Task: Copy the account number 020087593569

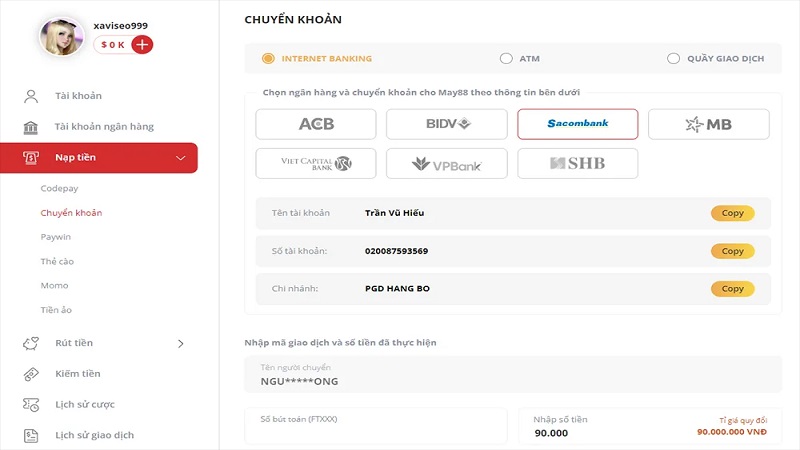Action: (733, 251)
